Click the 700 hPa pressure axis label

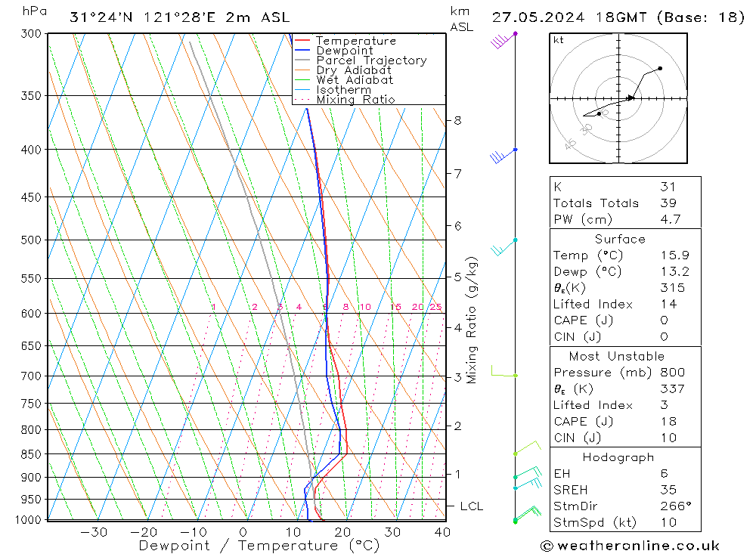(x=31, y=376)
